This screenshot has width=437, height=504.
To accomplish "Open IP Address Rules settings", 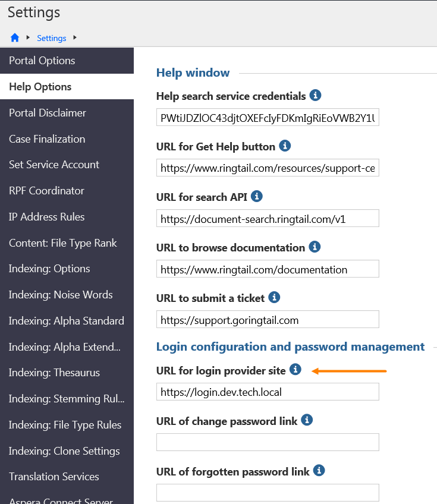I will tap(46, 217).
